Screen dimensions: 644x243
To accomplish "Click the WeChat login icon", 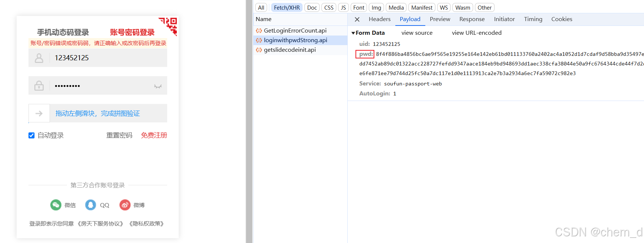I will pyautogui.click(x=56, y=205).
